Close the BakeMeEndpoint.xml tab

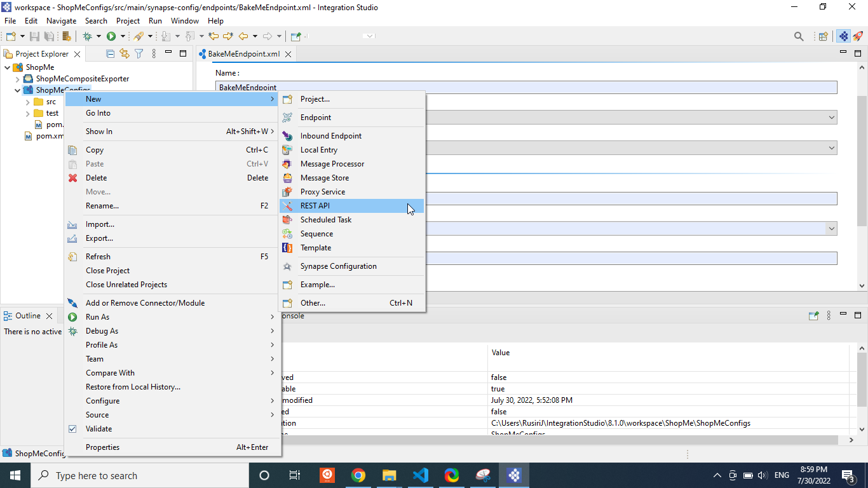coord(288,54)
